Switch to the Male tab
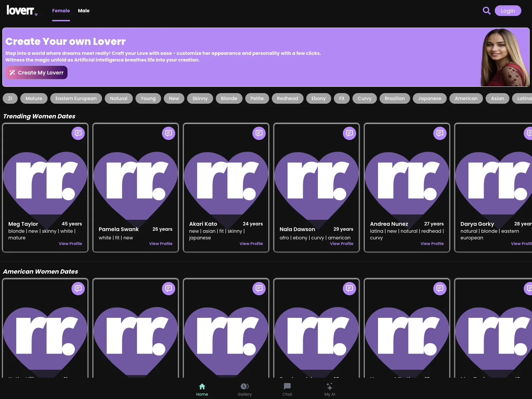The width and height of the screenshot is (532, 399). point(84,11)
